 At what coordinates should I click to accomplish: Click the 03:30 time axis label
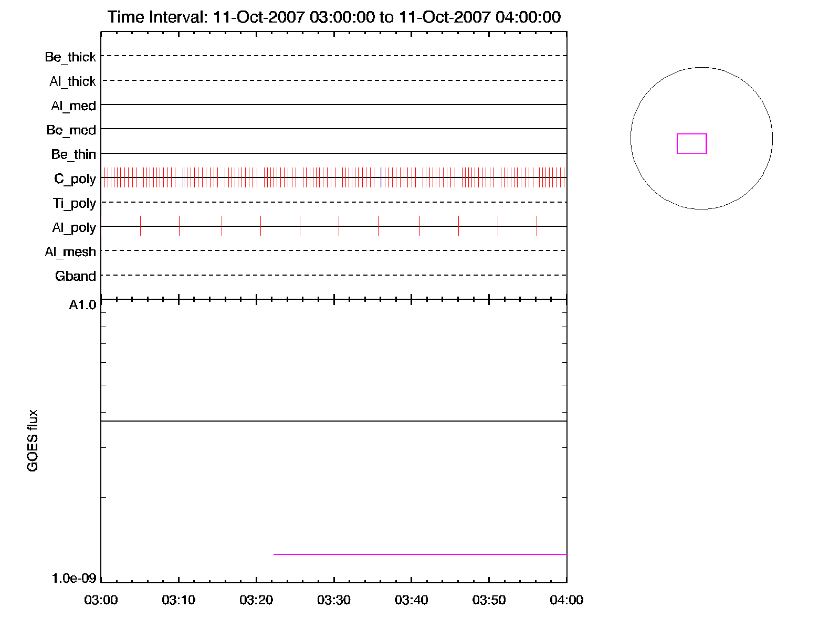pos(333,600)
